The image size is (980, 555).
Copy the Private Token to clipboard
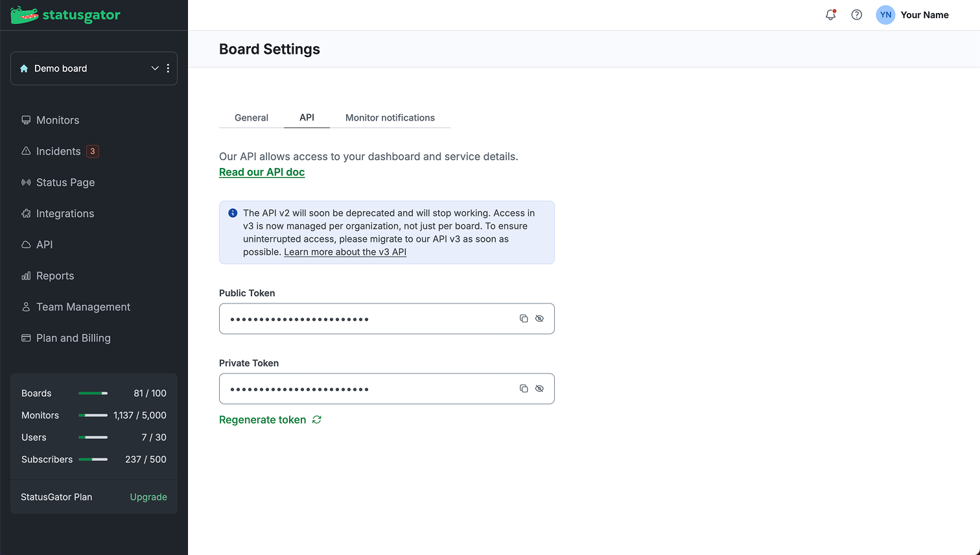[x=524, y=389]
